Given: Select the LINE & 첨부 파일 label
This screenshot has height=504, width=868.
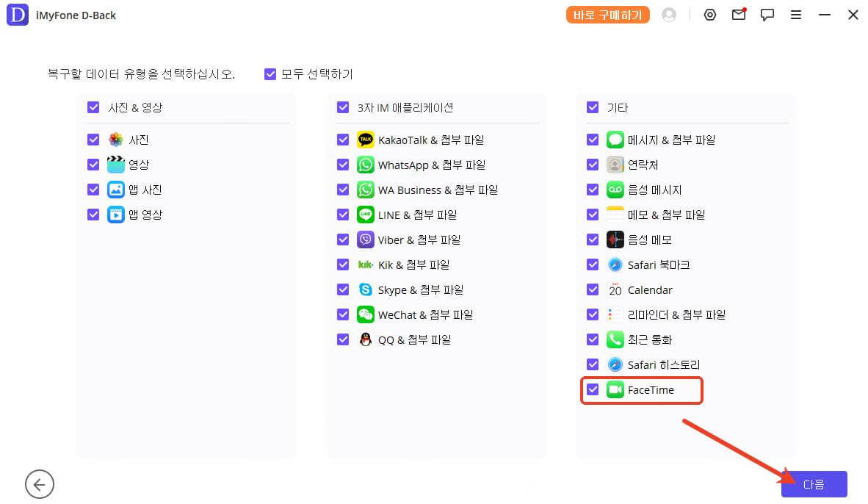Looking at the screenshot, I should 417,215.
